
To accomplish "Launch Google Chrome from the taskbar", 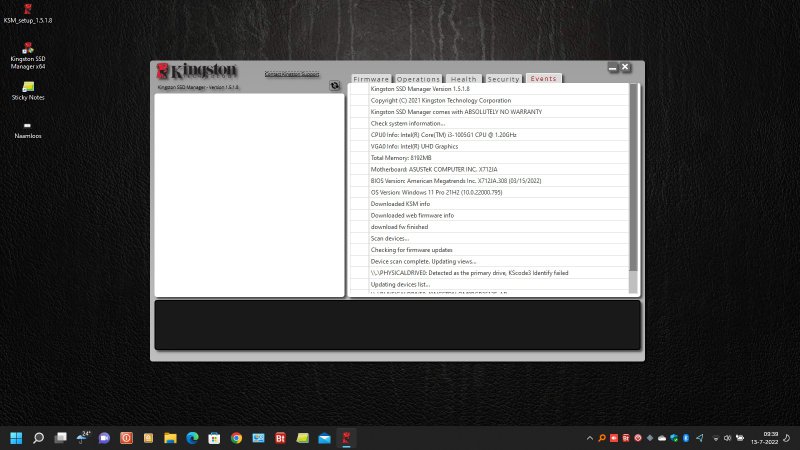I will [236, 438].
